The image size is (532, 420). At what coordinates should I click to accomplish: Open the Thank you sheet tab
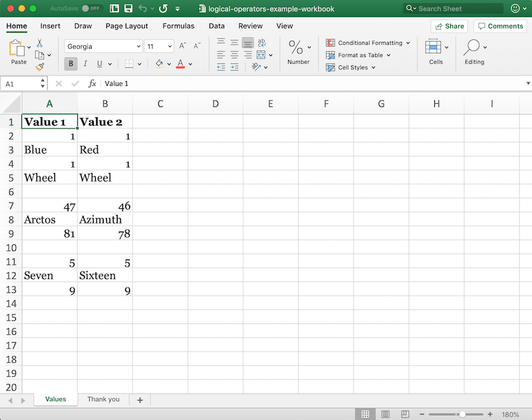pos(104,399)
